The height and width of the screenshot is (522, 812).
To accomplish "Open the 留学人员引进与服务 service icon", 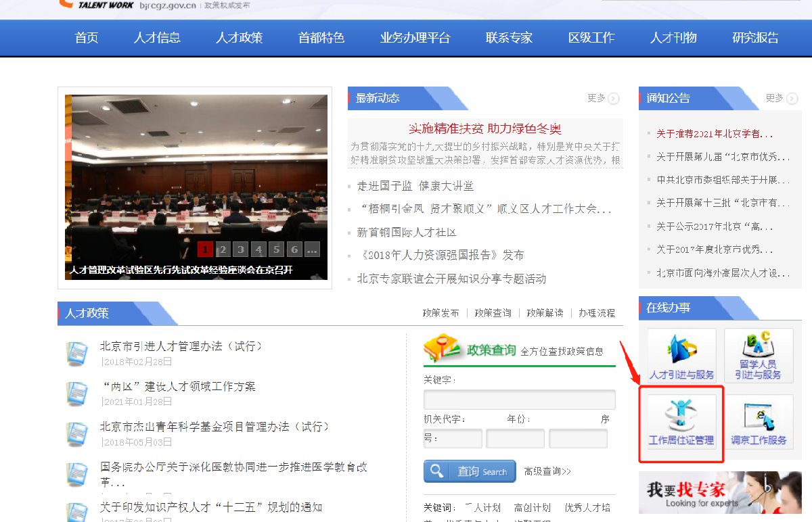I will pyautogui.click(x=759, y=356).
